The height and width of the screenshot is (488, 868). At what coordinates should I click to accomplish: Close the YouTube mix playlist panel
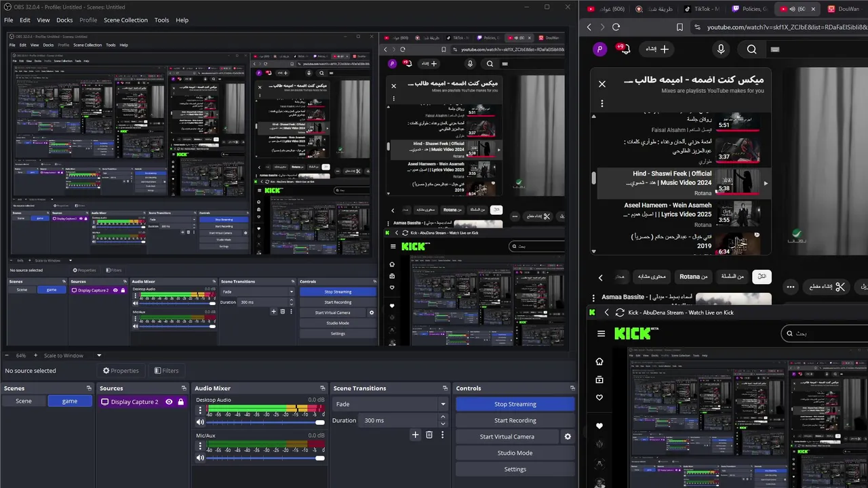point(601,84)
